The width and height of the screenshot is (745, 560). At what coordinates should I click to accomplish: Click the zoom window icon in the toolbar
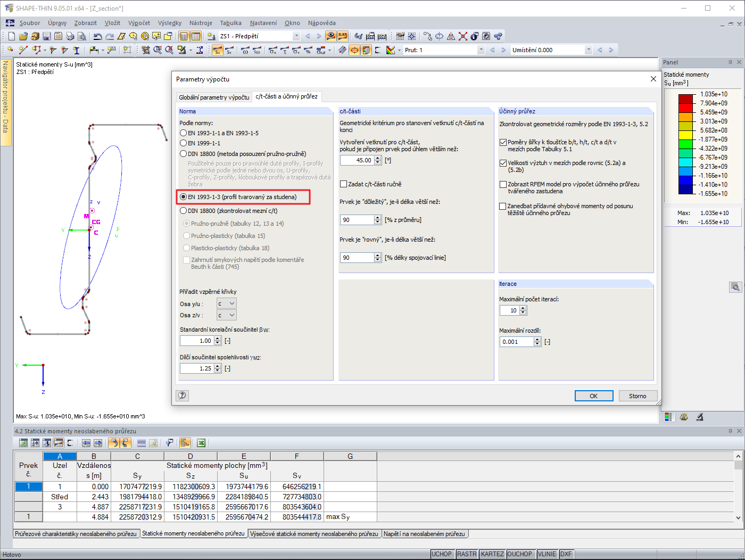158,50
